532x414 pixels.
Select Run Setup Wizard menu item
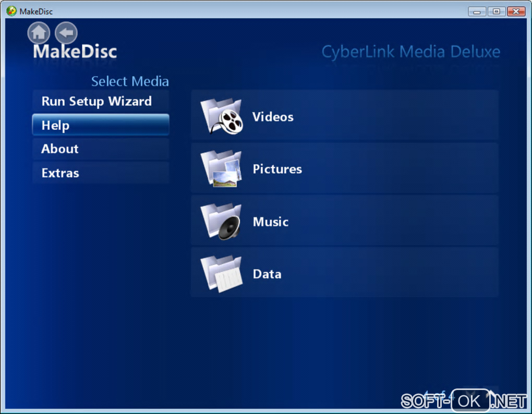(101, 101)
